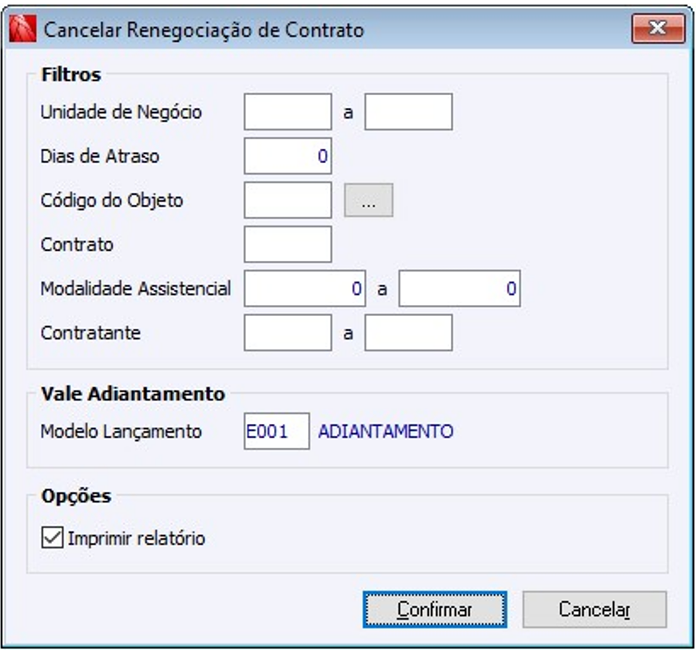This screenshot has height=650, width=698.
Task: Click the ending Unidade de Negócio field
Action: pos(408,112)
